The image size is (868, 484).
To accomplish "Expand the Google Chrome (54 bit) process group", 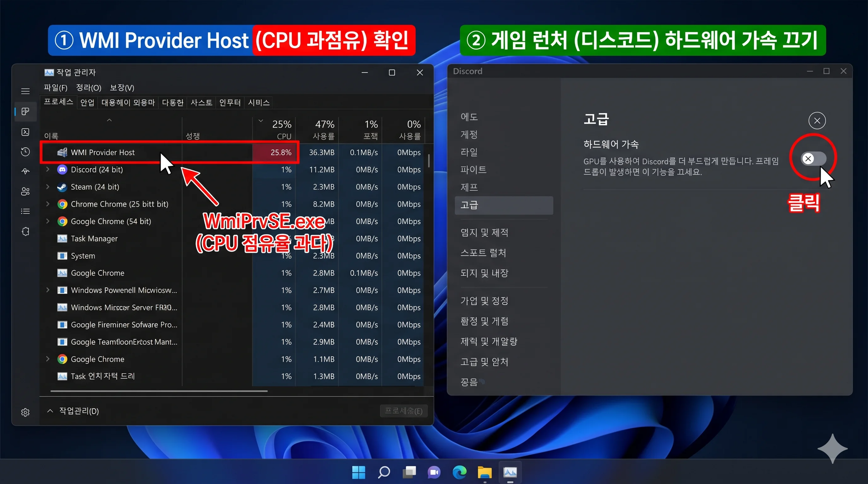I will point(48,221).
